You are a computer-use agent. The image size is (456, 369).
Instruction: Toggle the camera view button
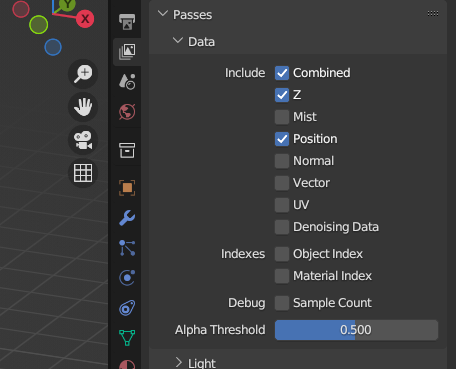(83, 140)
